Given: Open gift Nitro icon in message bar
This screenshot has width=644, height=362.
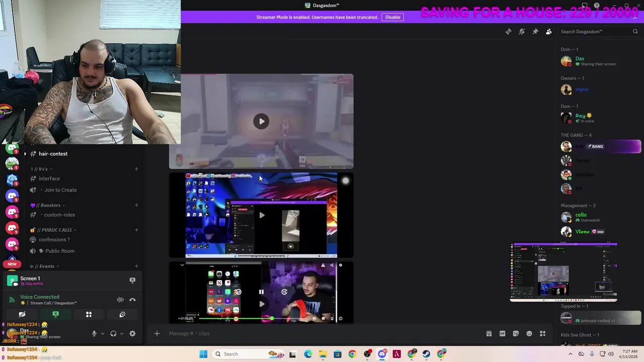Looking at the screenshot, I should (489, 333).
